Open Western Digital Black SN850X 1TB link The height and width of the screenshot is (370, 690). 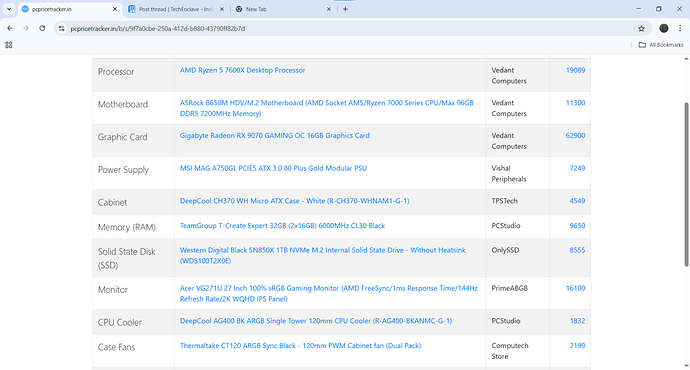tap(323, 255)
